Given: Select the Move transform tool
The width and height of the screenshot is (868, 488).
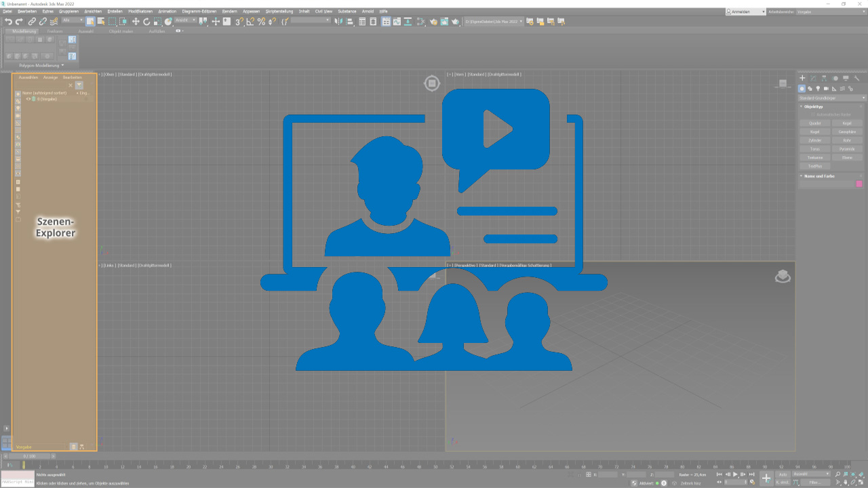Looking at the screenshot, I should pyautogui.click(x=136, y=22).
